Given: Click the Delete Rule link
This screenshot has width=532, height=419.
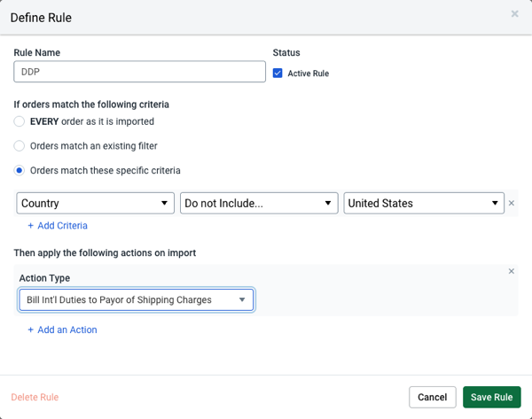Looking at the screenshot, I should tap(35, 398).
